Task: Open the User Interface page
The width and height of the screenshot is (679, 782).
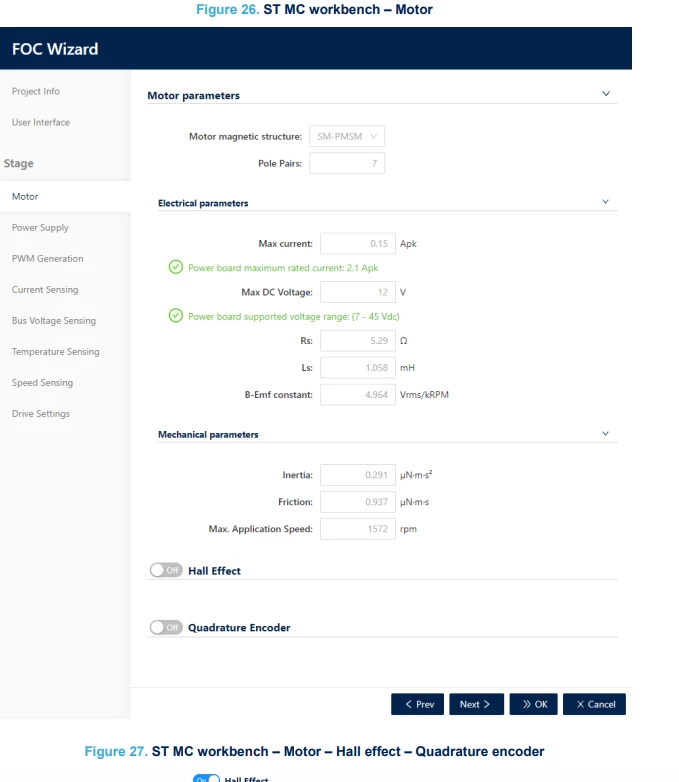Action: point(41,122)
